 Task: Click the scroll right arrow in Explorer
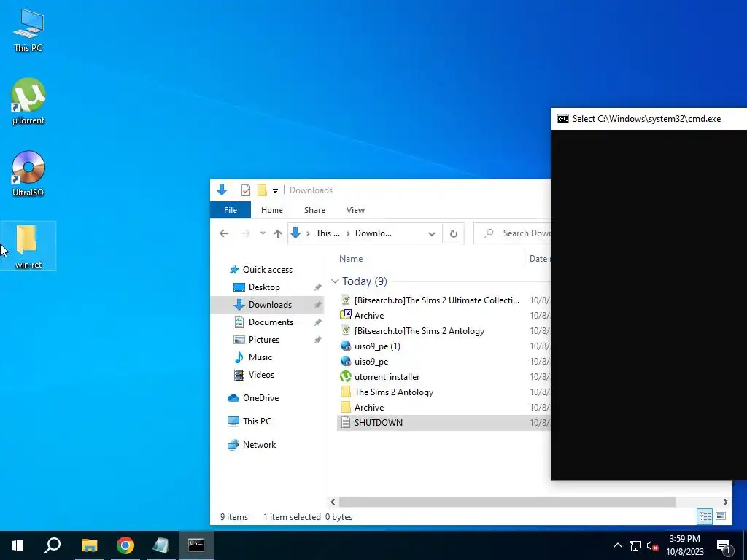pos(726,502)
